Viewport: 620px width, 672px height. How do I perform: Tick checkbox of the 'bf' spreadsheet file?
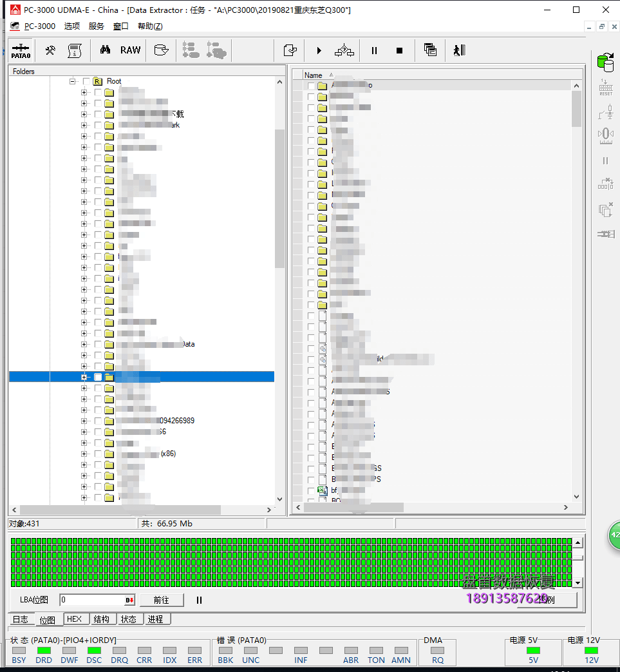tap(311, 490)
